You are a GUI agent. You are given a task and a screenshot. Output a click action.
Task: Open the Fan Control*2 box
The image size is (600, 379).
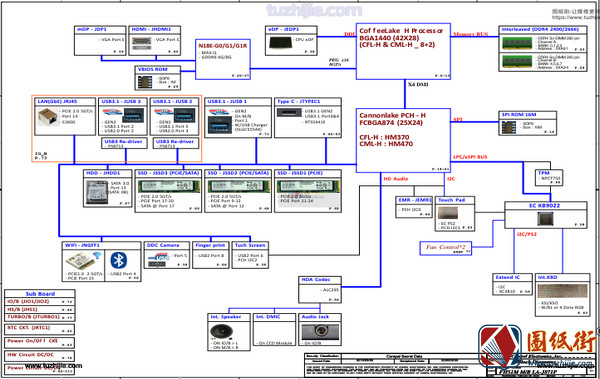coord(445,248)
